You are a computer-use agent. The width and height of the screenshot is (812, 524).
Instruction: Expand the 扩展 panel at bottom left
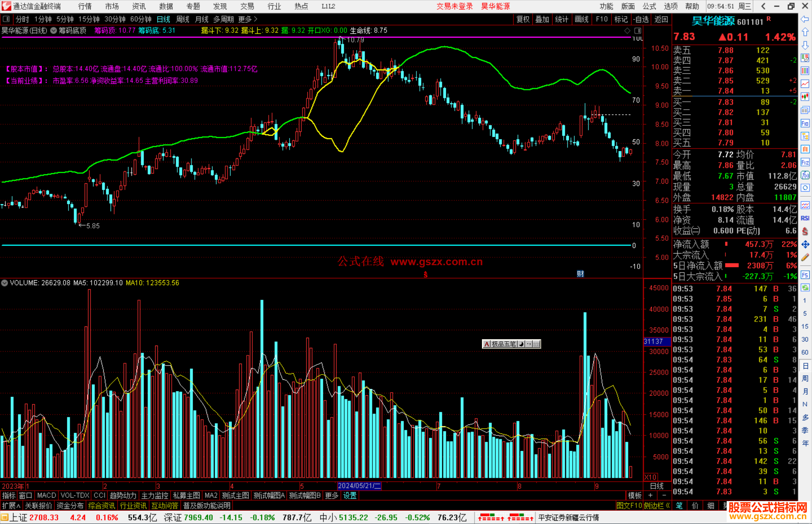[x=11, y=506]
